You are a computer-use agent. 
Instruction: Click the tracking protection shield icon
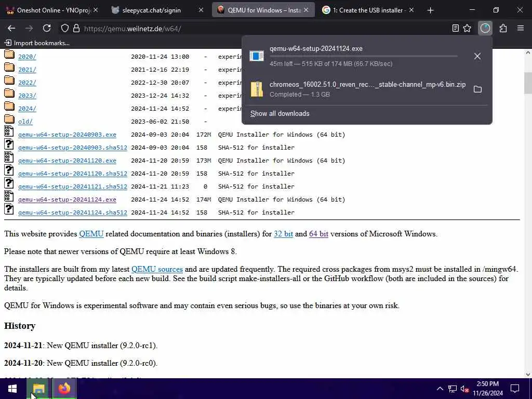click(64, 29)
